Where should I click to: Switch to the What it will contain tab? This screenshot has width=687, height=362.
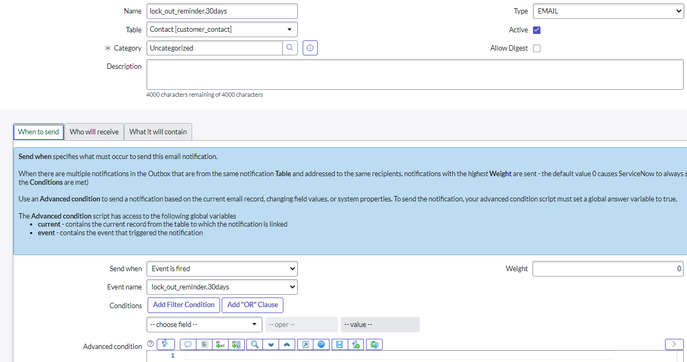click(158, 131)
